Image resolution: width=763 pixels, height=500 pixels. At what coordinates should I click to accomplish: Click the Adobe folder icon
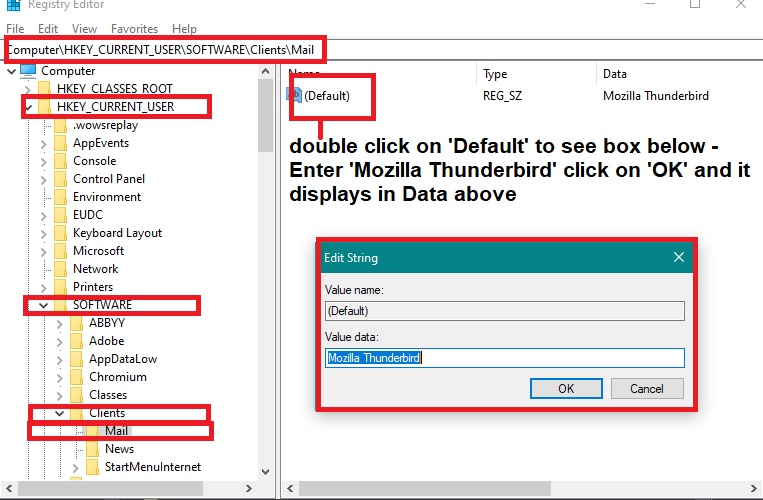click(x=76, y=341)
